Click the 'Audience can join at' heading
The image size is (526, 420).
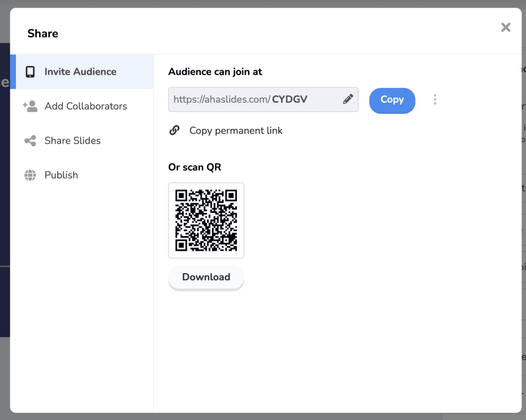point(215,72)
